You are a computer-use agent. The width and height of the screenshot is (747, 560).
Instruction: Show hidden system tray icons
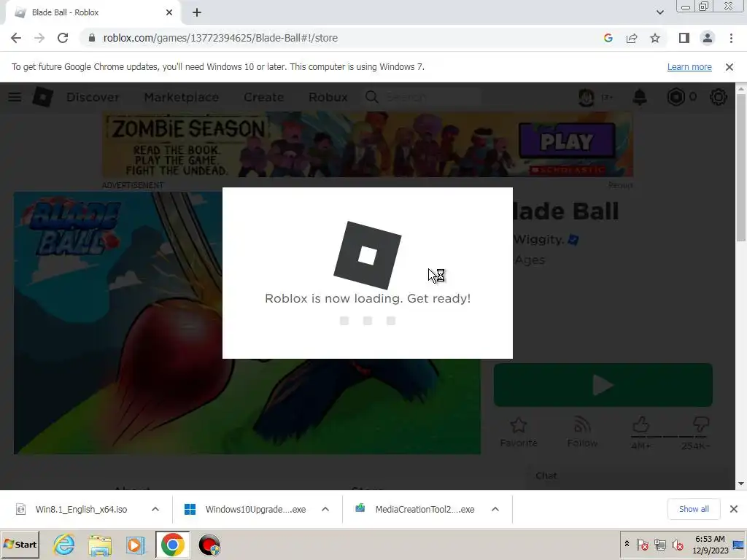pyautogui.click(x=627, y=544)
